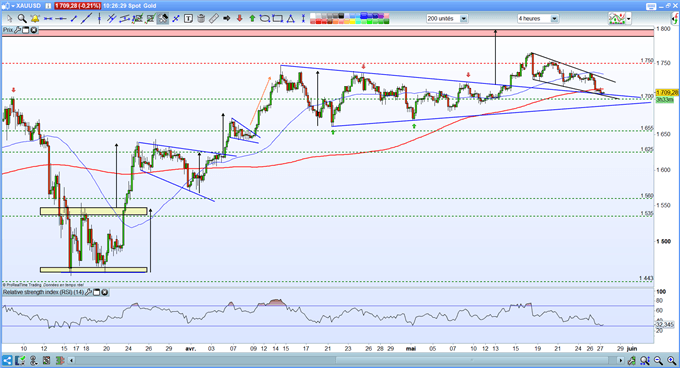Select the text annotation tool

188,19
